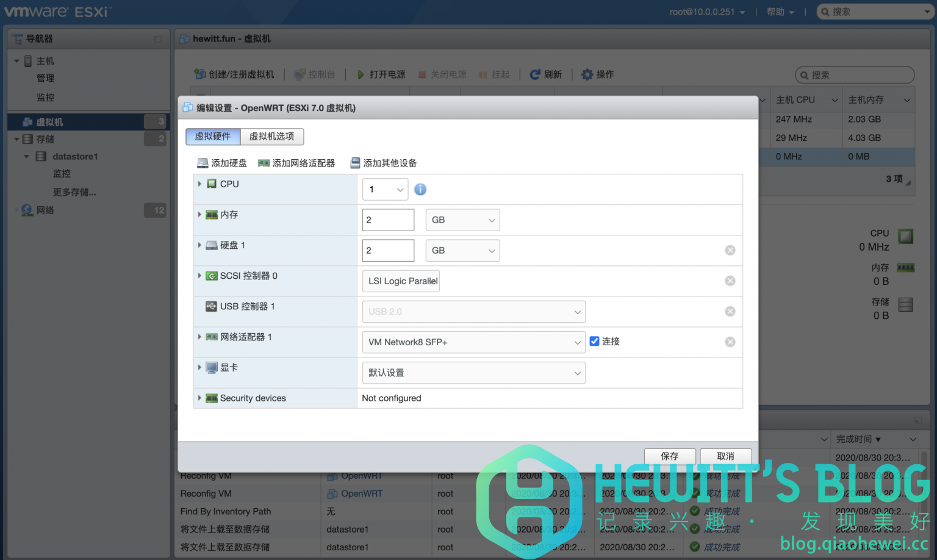Image resolution: width=937 pixels, height=560 pixels.
Task: Enable the 连接 checkbox for 网络适配器 1
Action: [595, 341]
